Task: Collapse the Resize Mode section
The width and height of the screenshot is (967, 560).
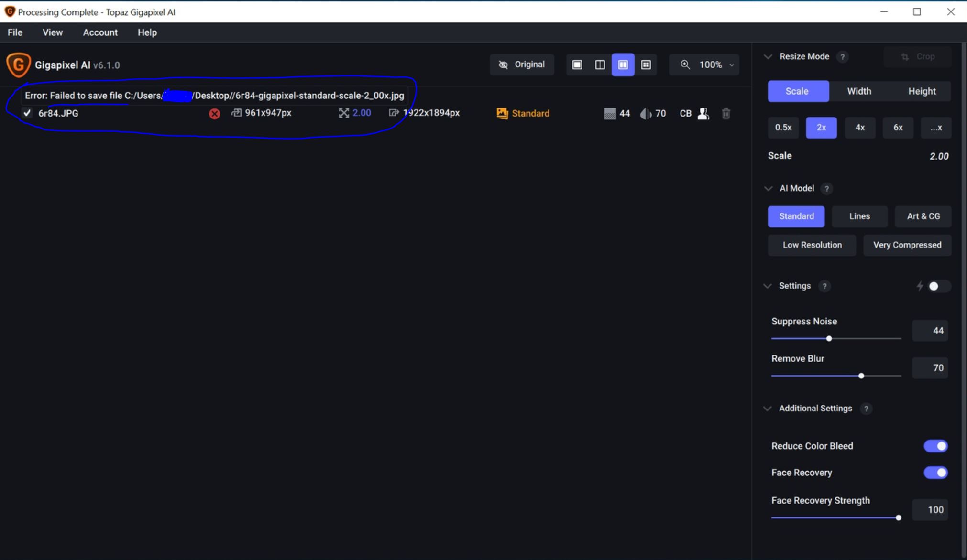Action: click(768, 56)
